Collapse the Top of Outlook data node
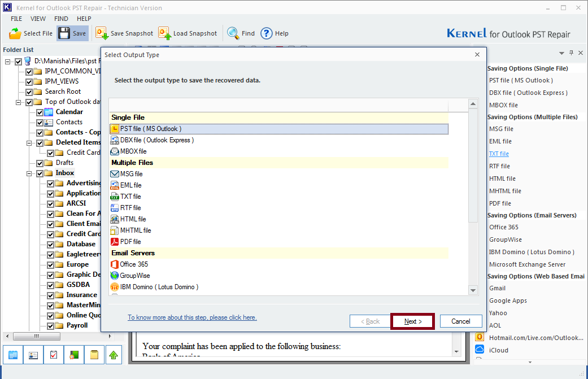 pos(19,102)
